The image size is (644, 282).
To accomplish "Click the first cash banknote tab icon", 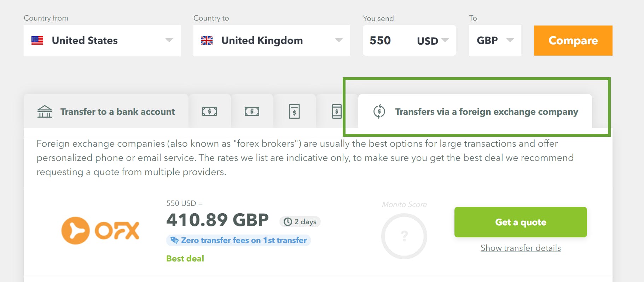I will pos(210,111).
